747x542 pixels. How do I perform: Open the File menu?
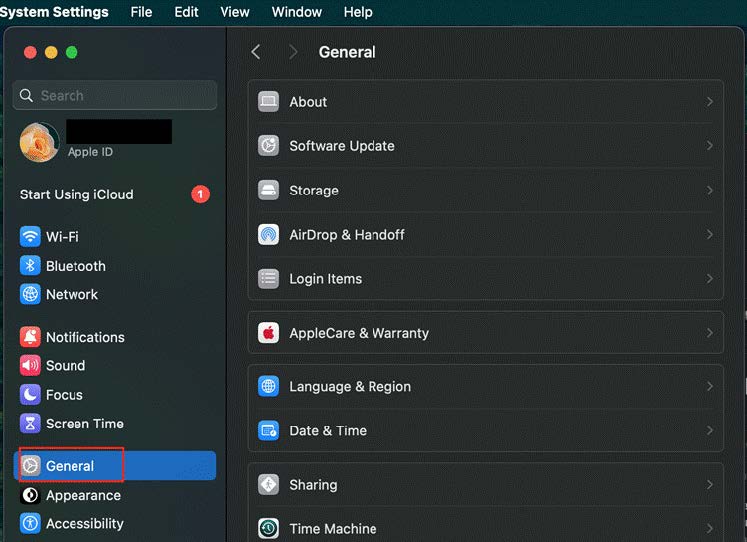[x=141, y=12]
